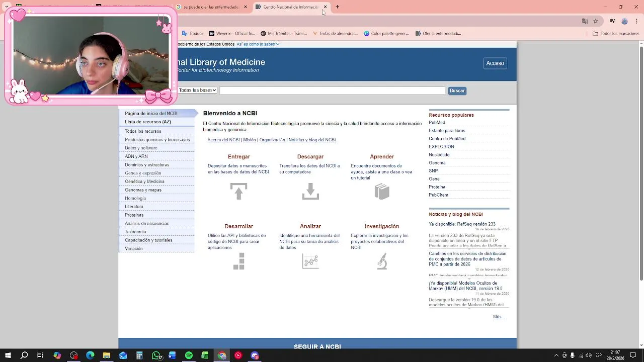Open the 'Misión' link
Image resolution: width=644 pixels, height=362 pixels.
coord(250,140)
